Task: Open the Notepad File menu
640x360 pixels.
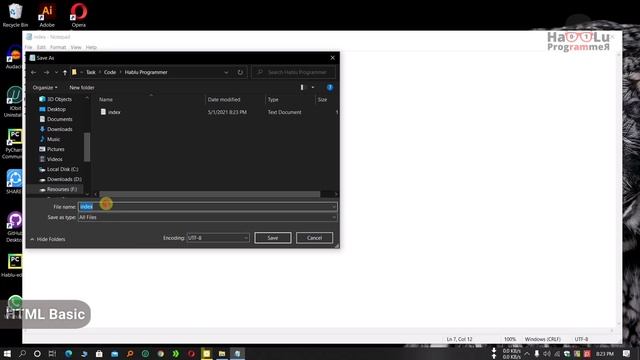Action: pyautogui.click(x=28, y=47)
